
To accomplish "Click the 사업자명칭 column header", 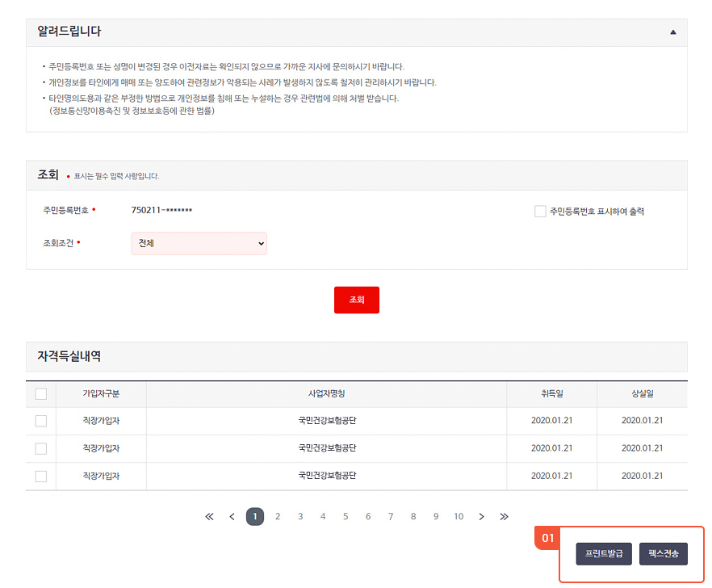I will [326, 394].
